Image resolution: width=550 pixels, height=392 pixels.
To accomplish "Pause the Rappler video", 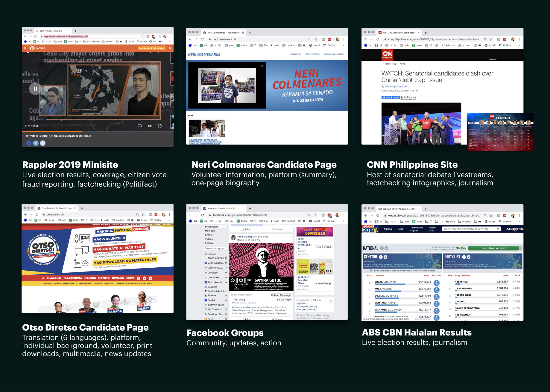I will (x=35, y=89).
